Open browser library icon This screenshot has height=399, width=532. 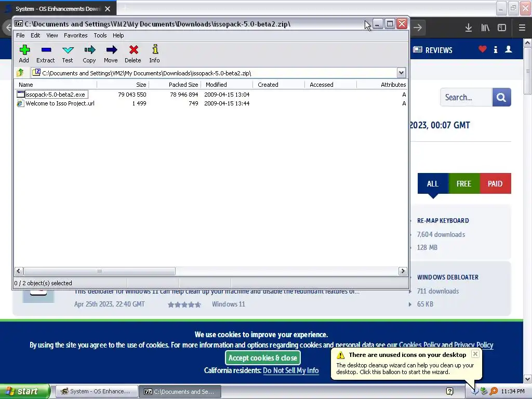[x=485, y=28]
